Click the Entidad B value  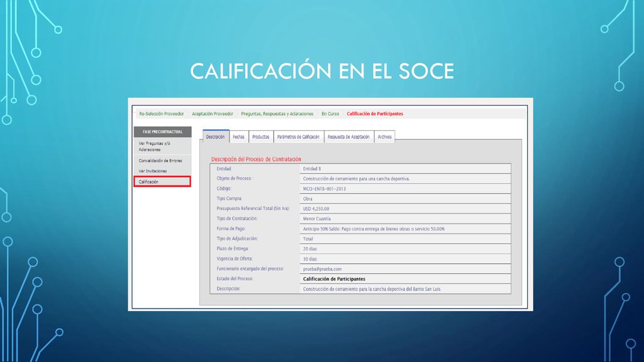point(312,168)
